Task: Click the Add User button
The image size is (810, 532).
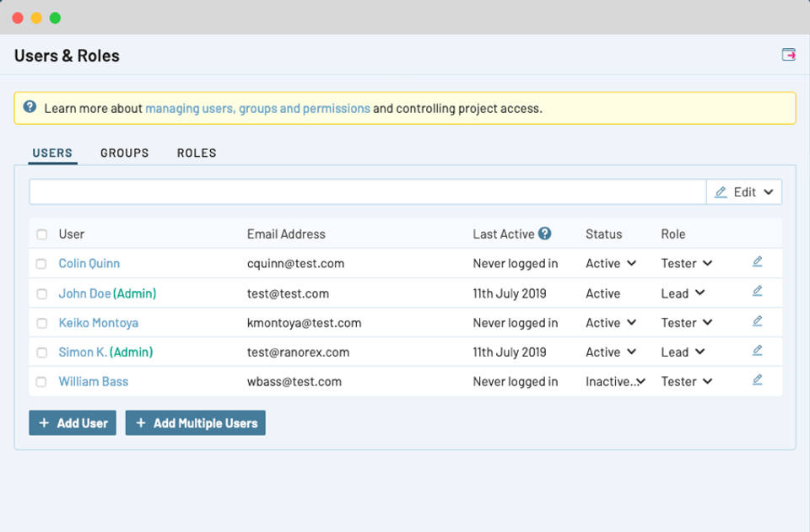Action: coord(73,423)
